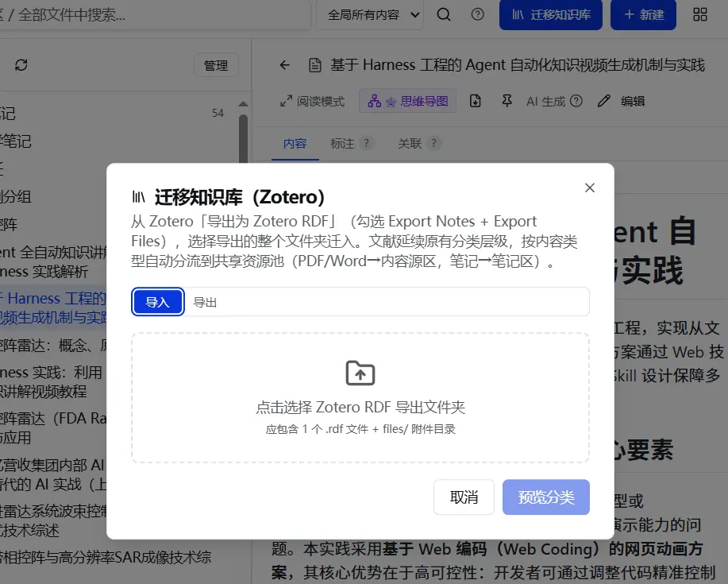Viewport: 728px width, 584px height.
Task: Click the pencil icon next to 编辑
Action: coord(603,101)
